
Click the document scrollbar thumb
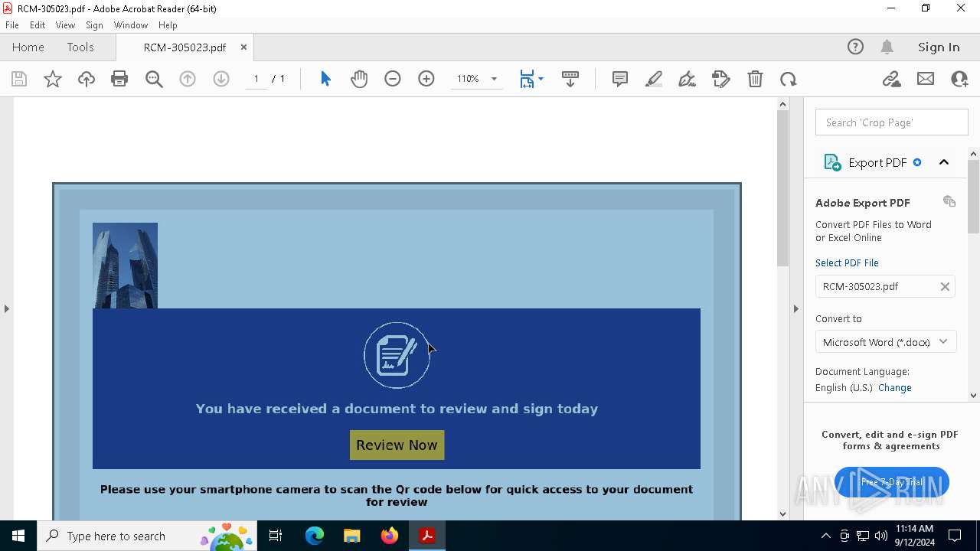[x=782, y=188]
